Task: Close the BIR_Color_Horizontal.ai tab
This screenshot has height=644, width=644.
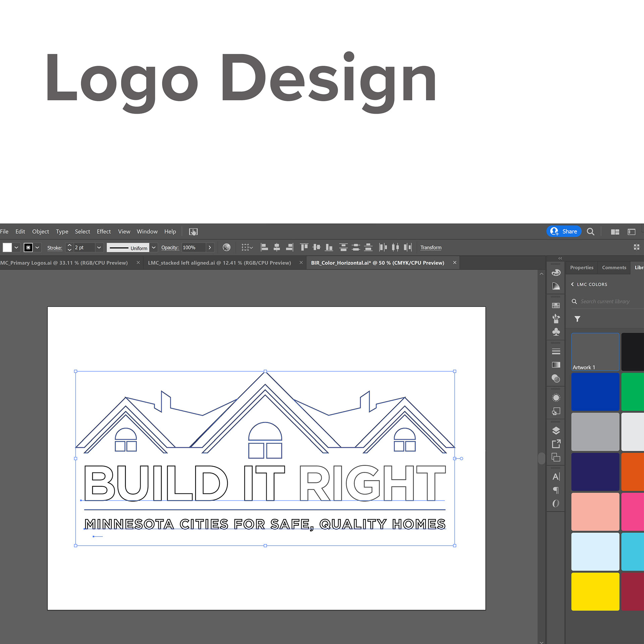Action: click(x=455, y=263)
